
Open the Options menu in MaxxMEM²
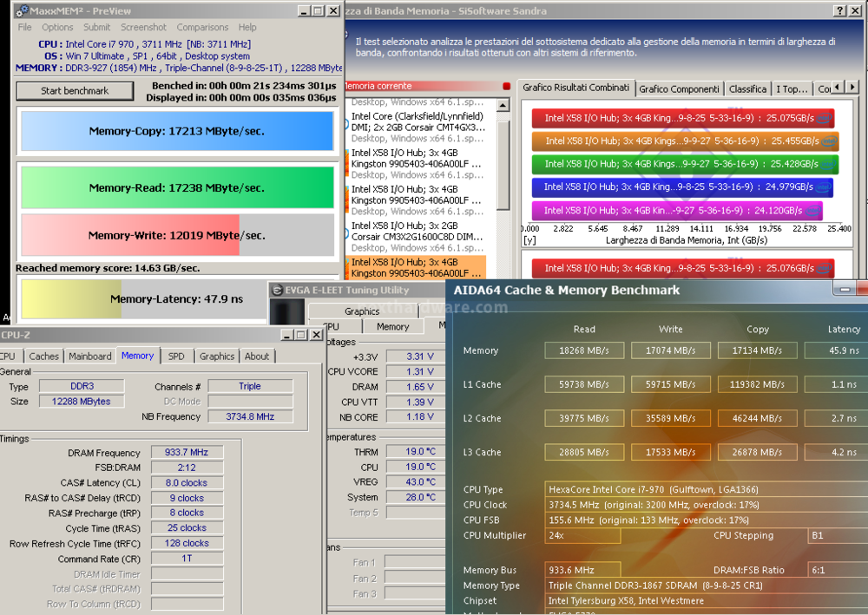click(x=57, y=27)
